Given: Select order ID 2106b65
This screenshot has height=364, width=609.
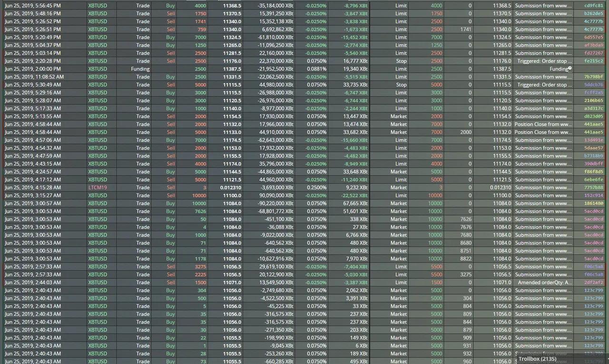Looking at the screenshot, I should pos(593,100).
